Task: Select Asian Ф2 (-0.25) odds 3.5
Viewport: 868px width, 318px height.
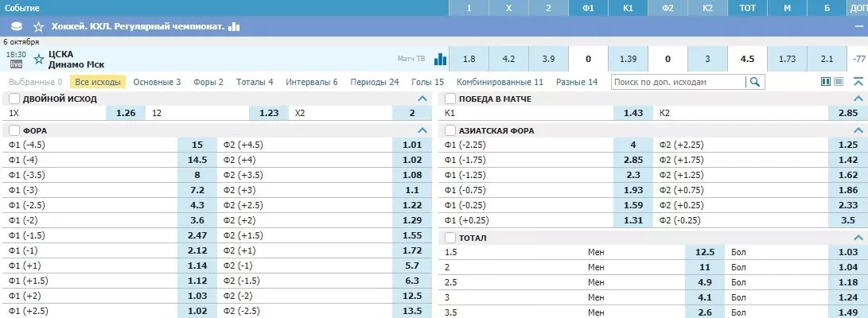Action: [x=848, y=220]
